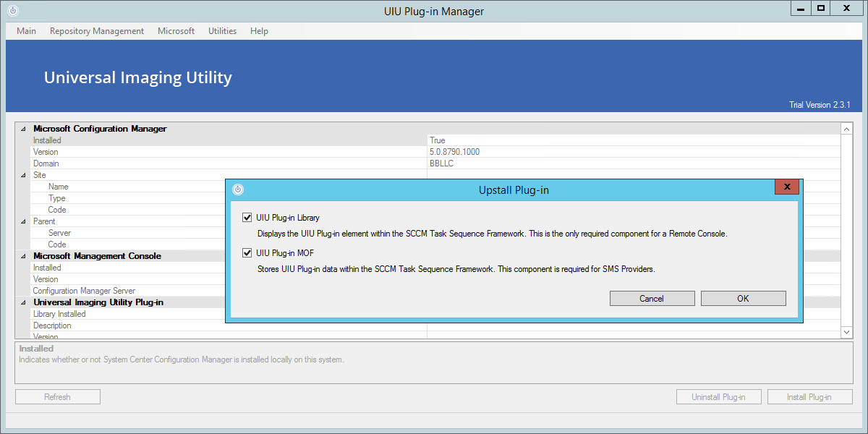Screen dimensions: 868x434
Task: Click the Install Plug-in button
Action: tap(809, 396)
